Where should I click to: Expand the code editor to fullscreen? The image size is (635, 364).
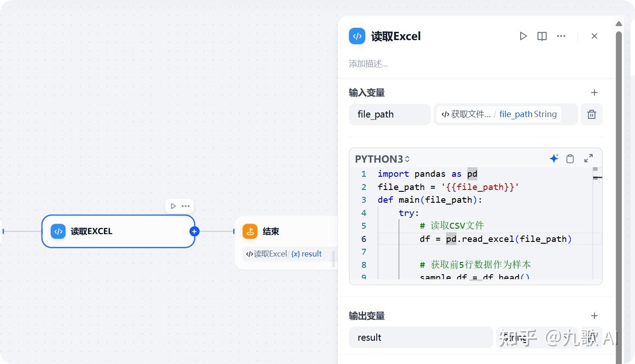[x=588, y=158]
